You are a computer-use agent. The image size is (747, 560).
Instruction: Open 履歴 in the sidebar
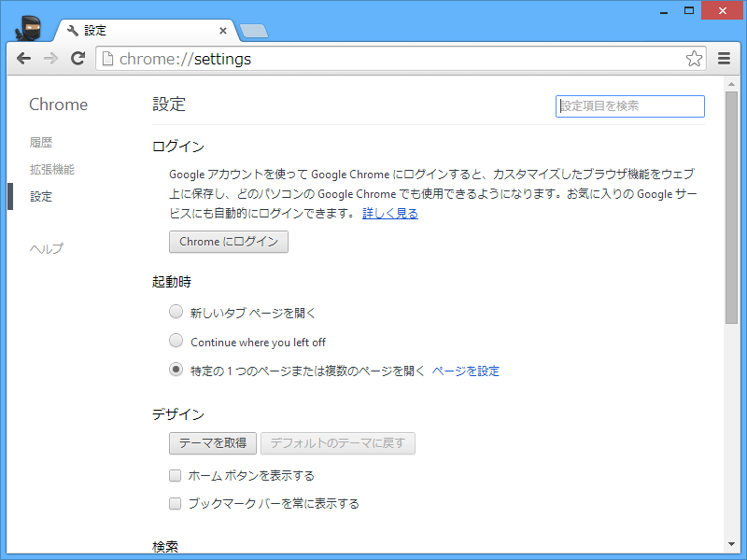click(x=41, y=143)
